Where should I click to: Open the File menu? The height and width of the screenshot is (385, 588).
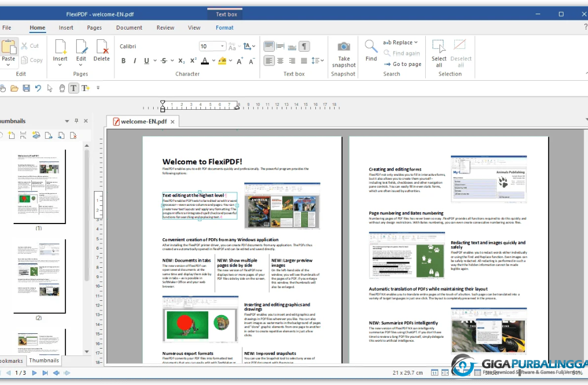(x=7, y=27)
